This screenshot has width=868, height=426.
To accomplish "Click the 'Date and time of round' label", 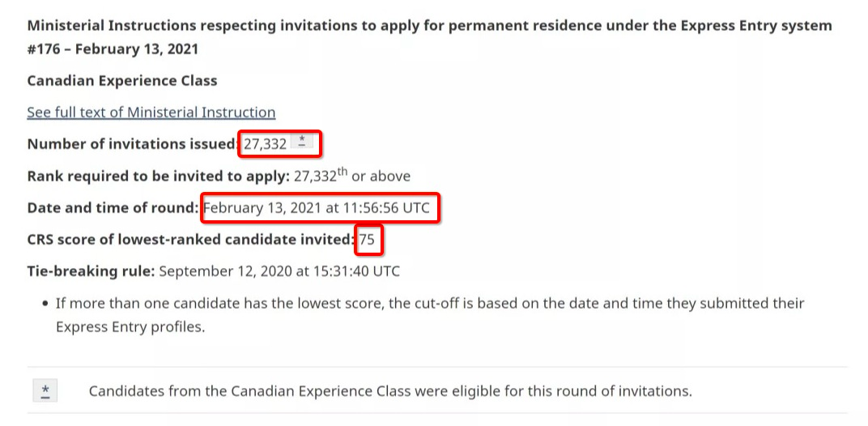I will coord(113,209).
